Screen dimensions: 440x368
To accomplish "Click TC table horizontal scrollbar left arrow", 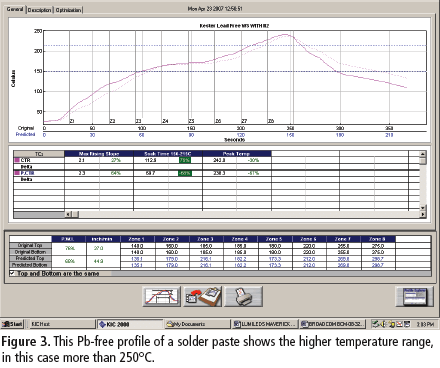I will click(x=68, y=214).
